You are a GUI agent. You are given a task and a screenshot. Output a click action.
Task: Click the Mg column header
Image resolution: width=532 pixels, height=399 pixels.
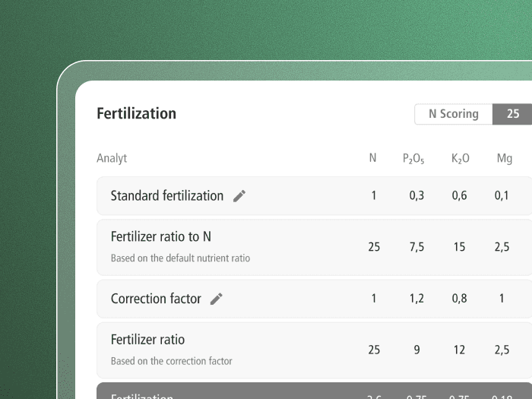coord(505,159)
